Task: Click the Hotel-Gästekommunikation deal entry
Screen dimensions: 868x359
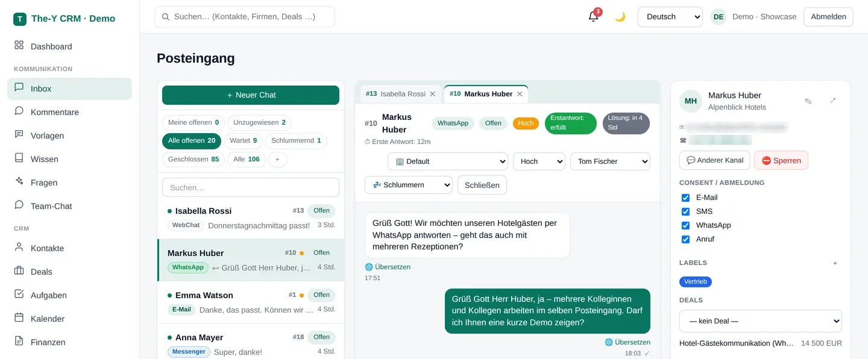Action: [761, 343]
